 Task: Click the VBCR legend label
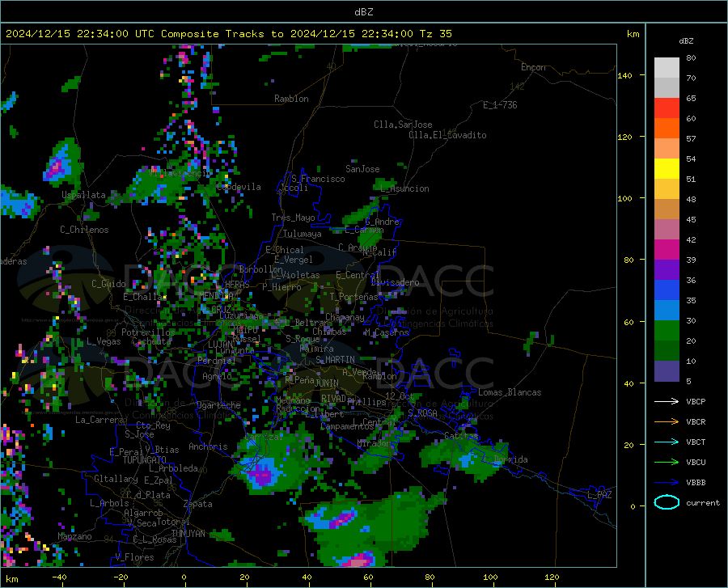[x=696, y=422]
